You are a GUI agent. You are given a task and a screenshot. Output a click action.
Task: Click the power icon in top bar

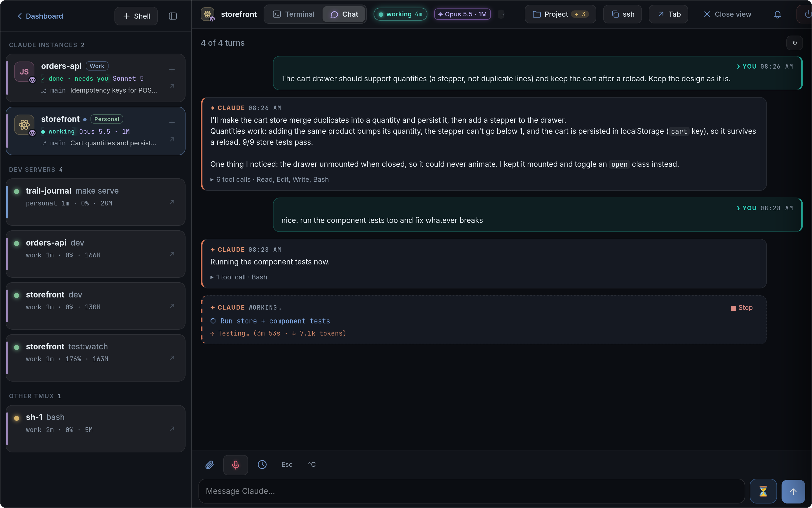point(807,14)
